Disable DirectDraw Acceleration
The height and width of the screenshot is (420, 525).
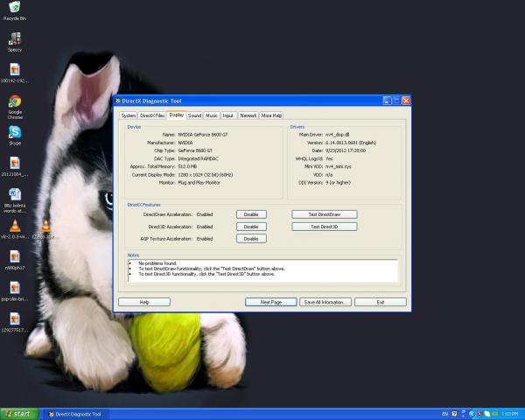251,213
